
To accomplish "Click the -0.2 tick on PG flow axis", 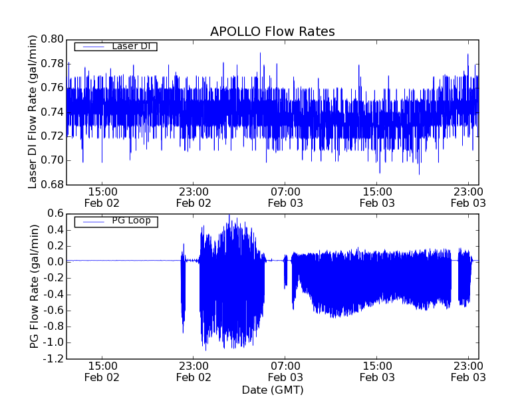I will [53, 278].
